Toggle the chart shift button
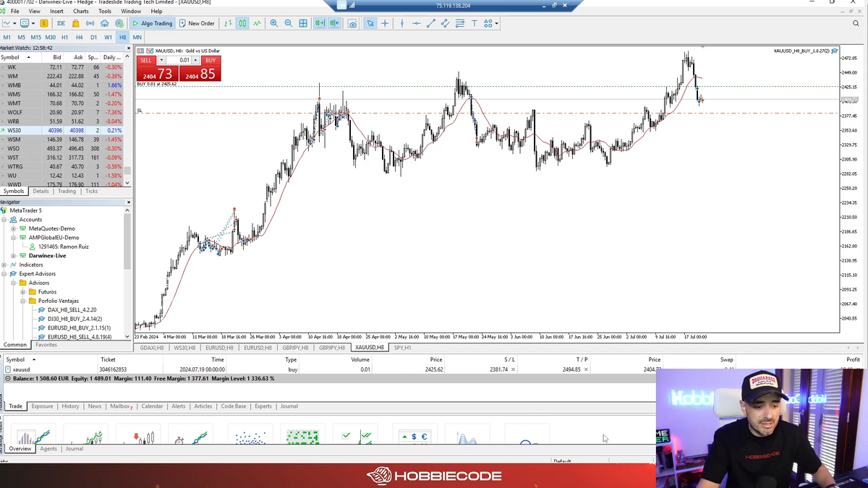 [334, 23]
